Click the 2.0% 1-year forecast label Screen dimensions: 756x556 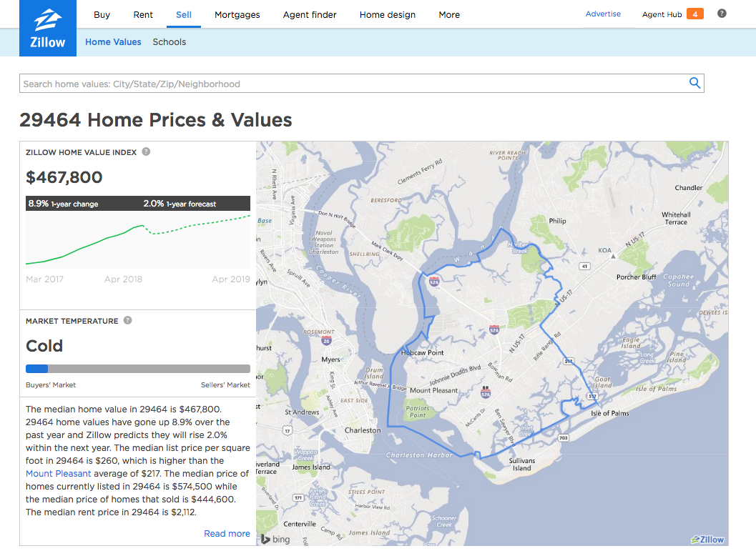[180, 204]
